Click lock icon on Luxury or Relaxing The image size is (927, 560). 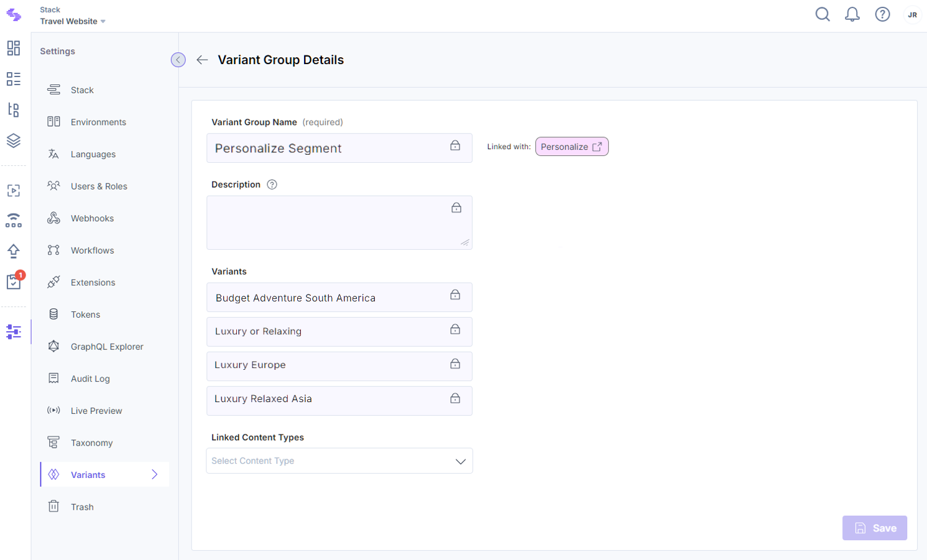pyautogui.click(x=455, y=329)
